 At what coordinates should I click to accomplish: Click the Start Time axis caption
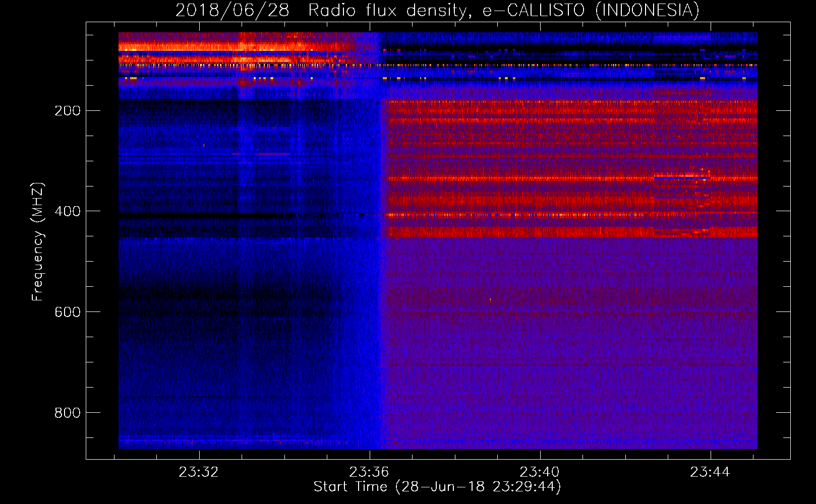coord(437,487)
